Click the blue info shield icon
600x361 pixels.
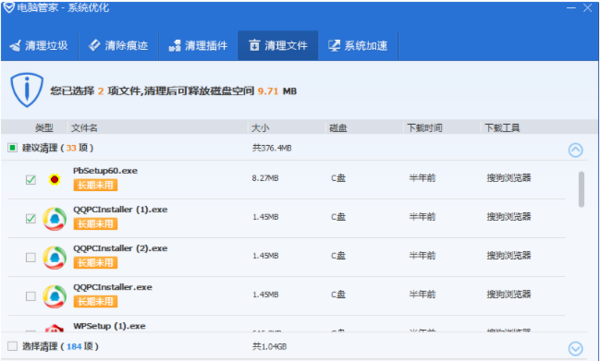point(26,90)
